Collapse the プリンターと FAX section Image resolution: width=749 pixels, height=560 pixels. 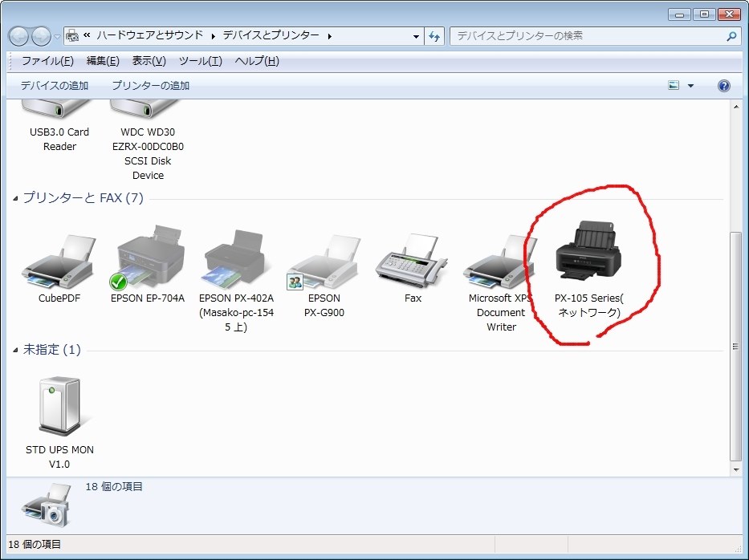coord(14,197)
